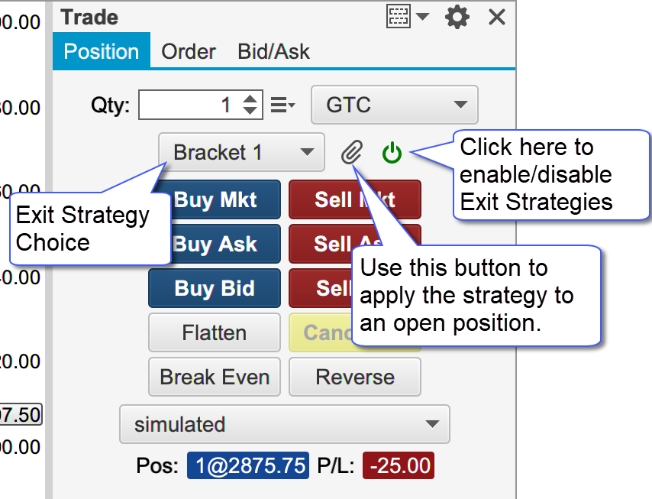The image size is (652, 499).
Task: Open Trade panel settings gear
Action: click(x=457, y=17)
